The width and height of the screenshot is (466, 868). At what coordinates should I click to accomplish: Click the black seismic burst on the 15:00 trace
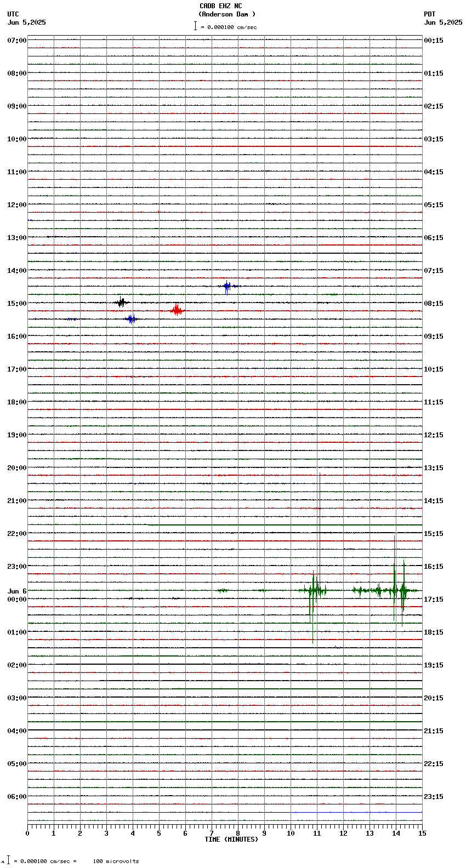coord(122,302)
